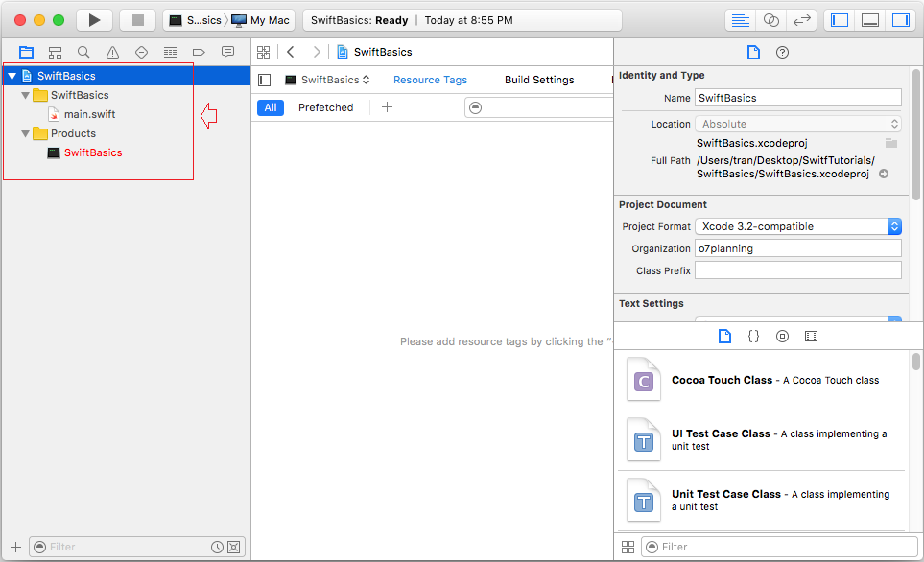Show only source-controlled files in navigator

click(234, 548)
